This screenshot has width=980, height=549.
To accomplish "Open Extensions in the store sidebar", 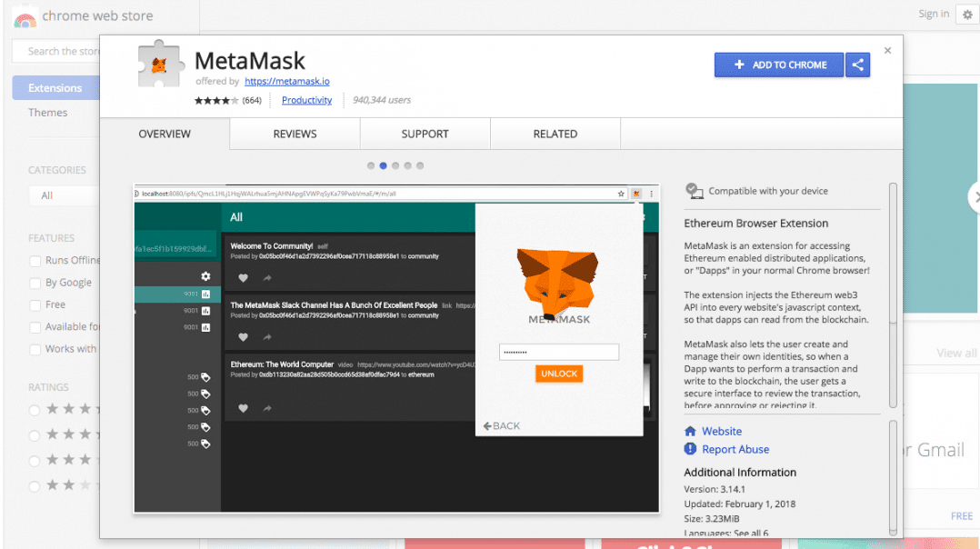I will 55,88.
